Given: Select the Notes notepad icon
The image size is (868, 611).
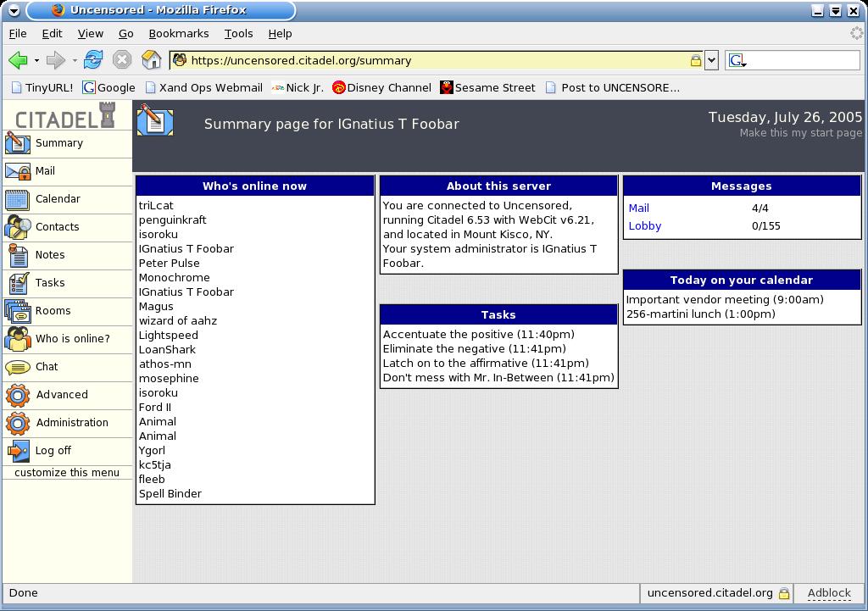Looking at the screenshot, I should point(18,255).
